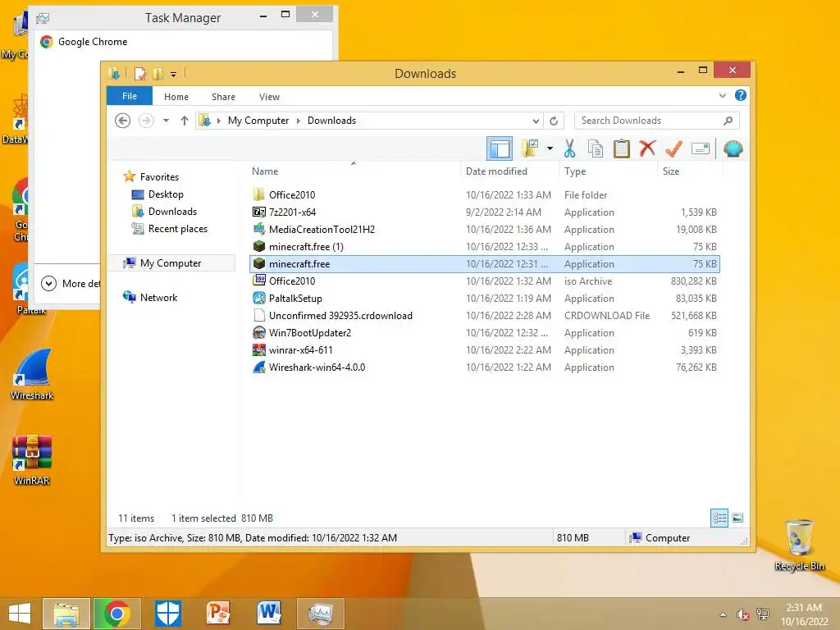The image size is (840, 630).
Task: Click the Paste clipboard icon
Action: (622, 148)
